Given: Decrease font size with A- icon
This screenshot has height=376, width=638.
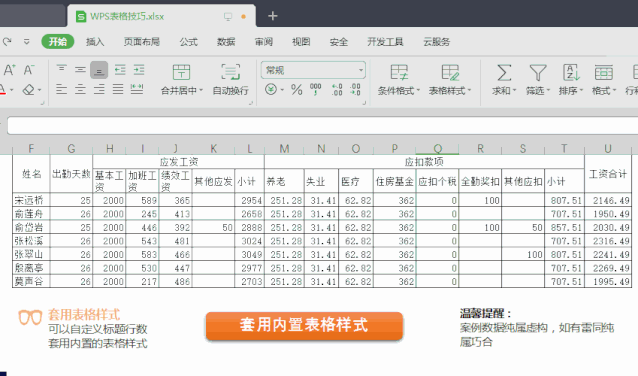Looking at the screenshot, I should pos(28,70).
